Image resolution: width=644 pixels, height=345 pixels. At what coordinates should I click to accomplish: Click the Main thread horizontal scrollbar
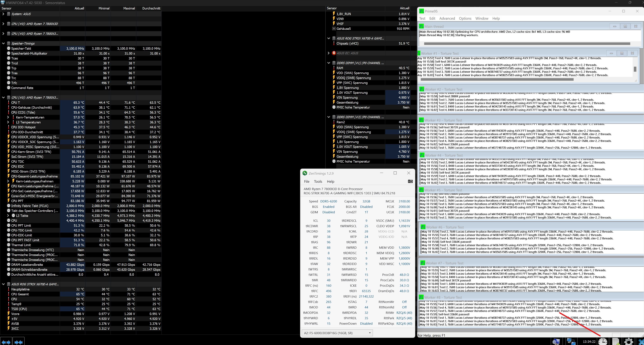pos(527,44)
